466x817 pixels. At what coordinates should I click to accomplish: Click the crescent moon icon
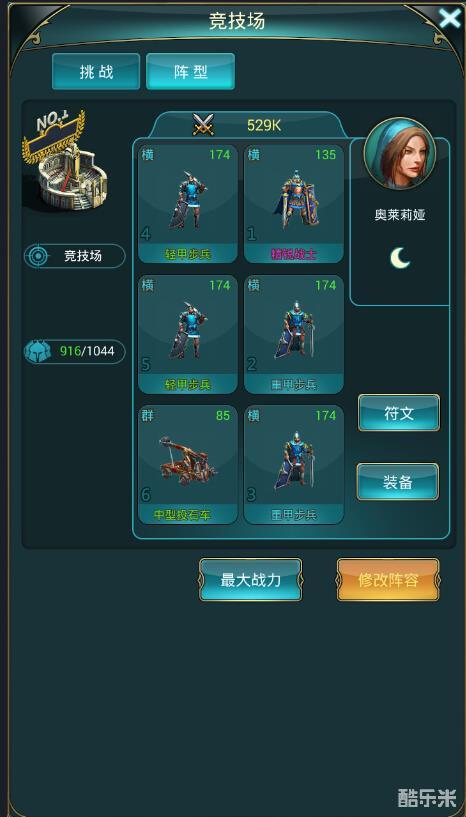(400, 257)
